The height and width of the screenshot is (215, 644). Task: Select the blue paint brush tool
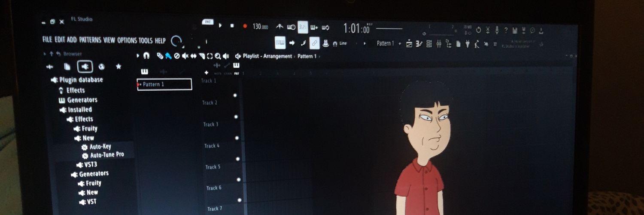(x=168, y=56)
